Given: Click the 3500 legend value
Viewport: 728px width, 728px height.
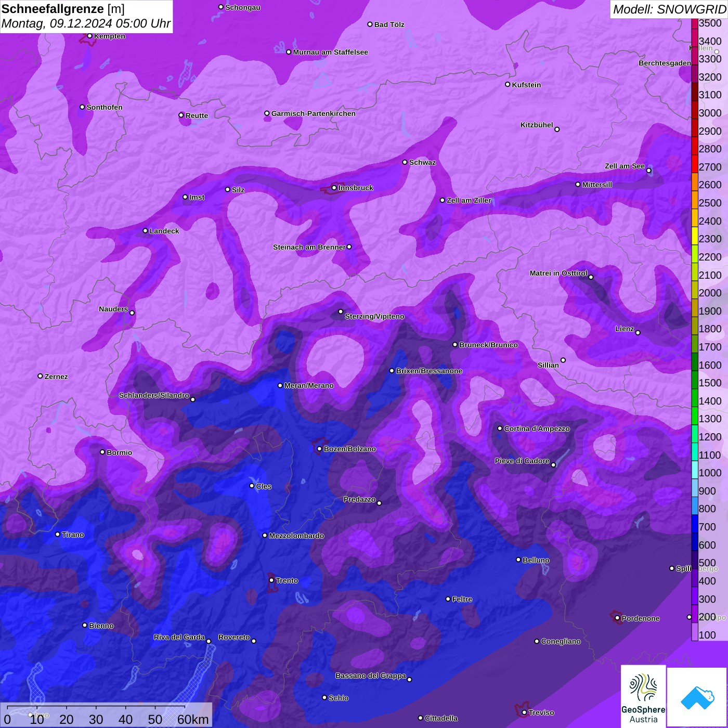Looking at the screenshot, I should (710, 23).
